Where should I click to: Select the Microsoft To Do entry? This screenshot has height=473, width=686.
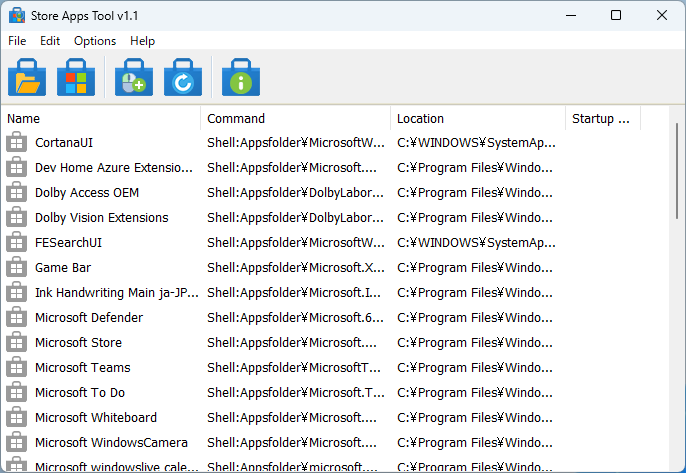(x=80, y=392)
